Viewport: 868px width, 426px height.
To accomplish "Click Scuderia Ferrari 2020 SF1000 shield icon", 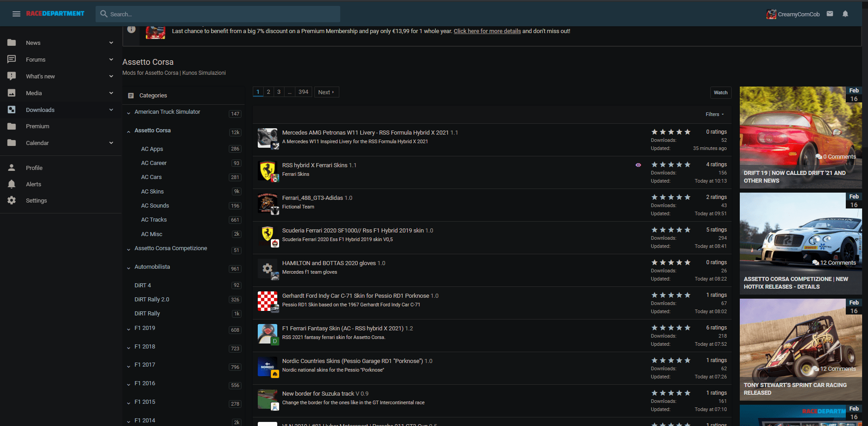I will [268, 236].
